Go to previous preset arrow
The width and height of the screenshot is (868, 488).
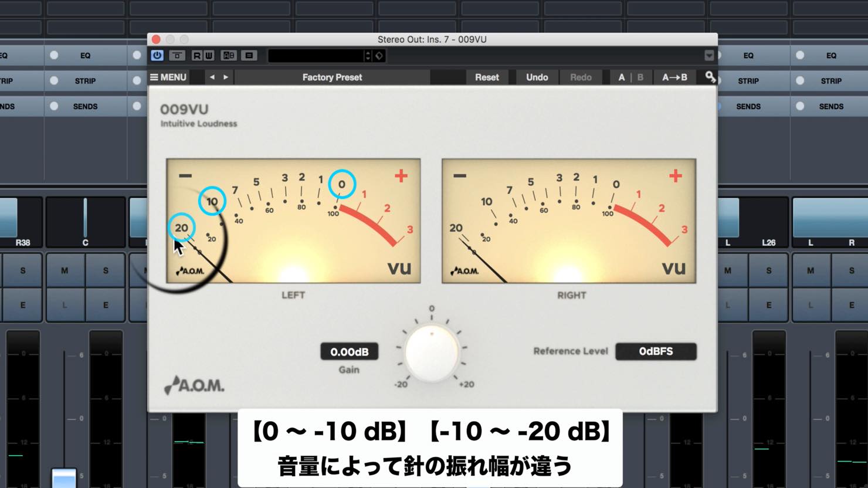(212, 77)
